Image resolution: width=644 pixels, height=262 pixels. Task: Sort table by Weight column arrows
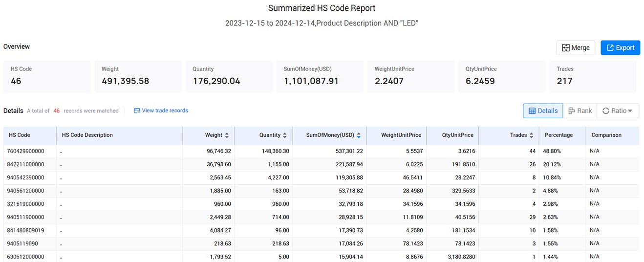(x=227, y=135)
